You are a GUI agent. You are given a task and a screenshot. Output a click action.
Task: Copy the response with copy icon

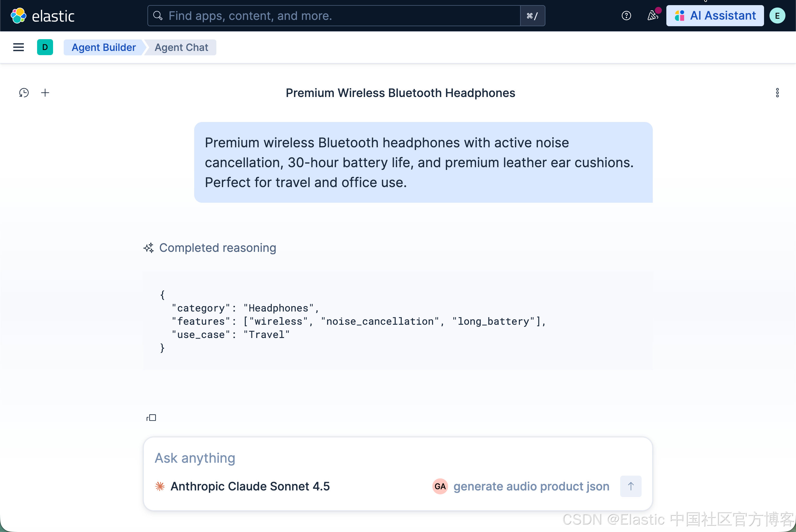point(151,418)
